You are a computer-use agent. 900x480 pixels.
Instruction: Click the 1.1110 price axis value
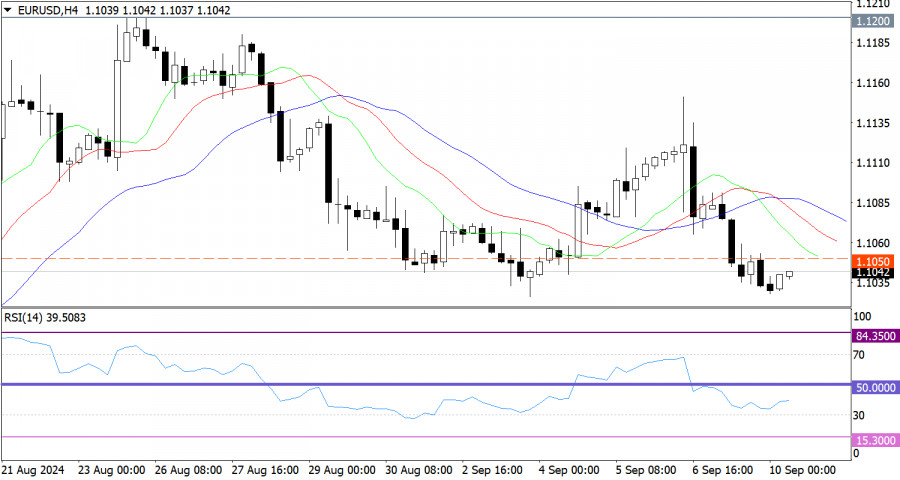point(874,163)
